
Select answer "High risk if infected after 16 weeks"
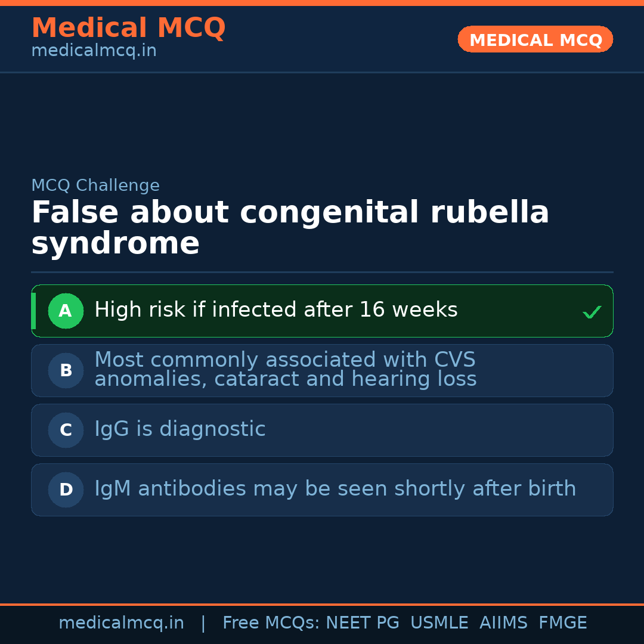tap(276, 310)
